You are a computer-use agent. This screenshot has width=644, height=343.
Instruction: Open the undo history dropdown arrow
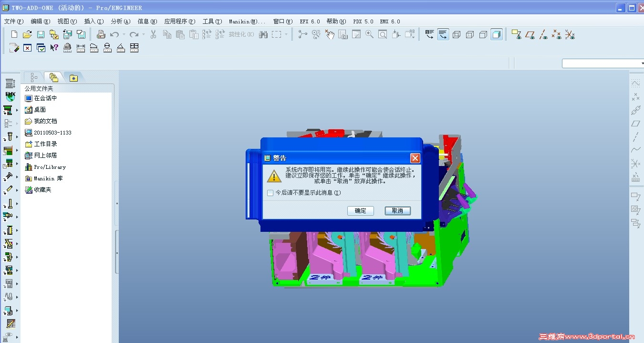tap(124, 34)
